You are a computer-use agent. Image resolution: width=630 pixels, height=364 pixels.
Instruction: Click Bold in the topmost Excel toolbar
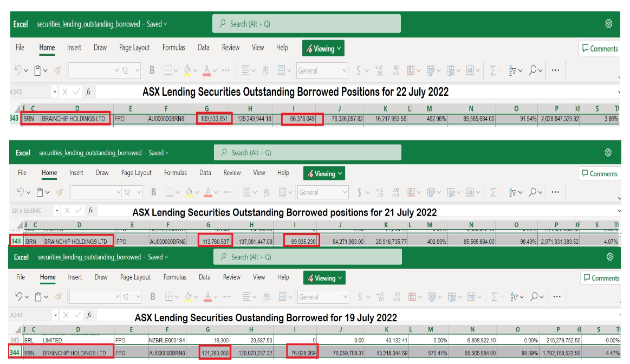click(x=152, y=70)
